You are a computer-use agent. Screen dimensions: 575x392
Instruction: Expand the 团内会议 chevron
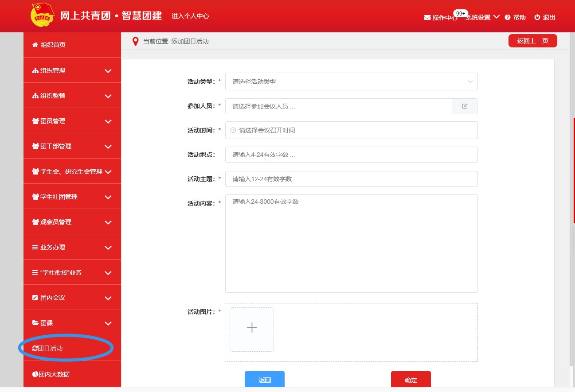point(108,298)
